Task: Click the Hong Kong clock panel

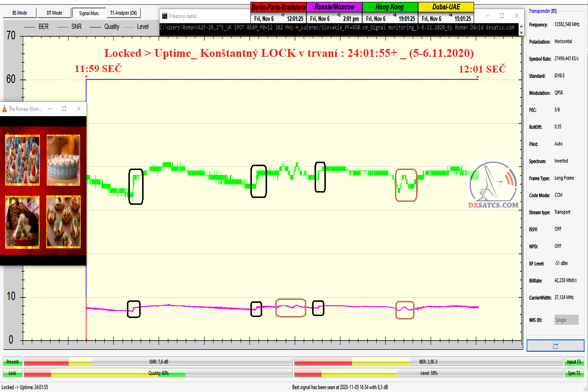Action: coord(390,13)
